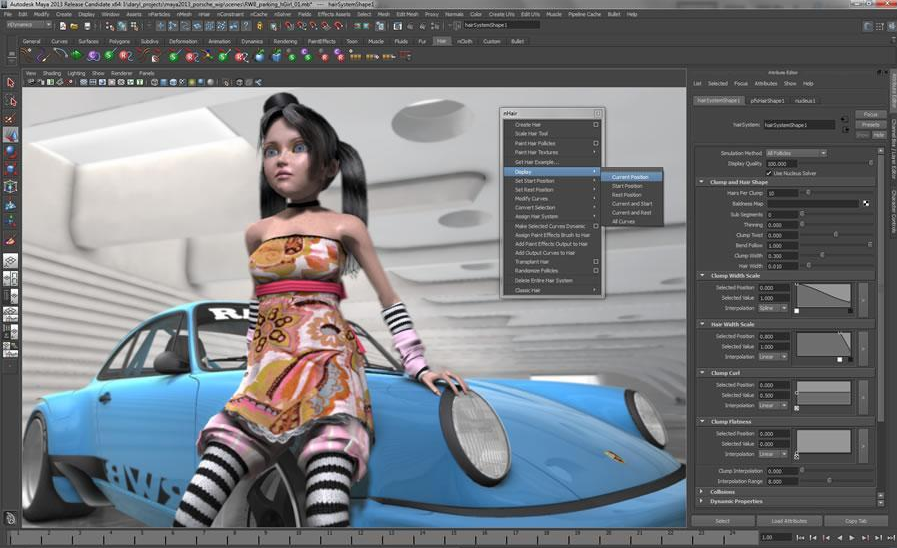
Task: Click the Load Attributes button
Action: pyautogui.click(x=789, y=521)
